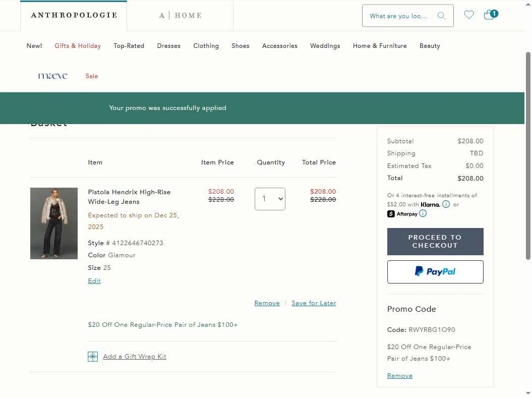Click the Afterpay info icon

423,213
